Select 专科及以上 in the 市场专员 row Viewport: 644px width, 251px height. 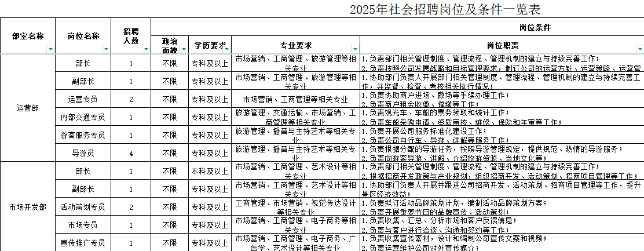(210, 225)
